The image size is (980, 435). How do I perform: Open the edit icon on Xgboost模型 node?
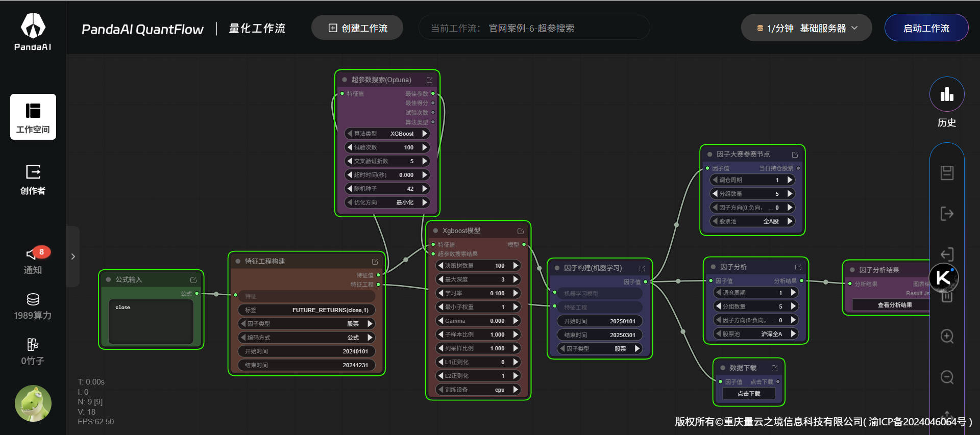coord(521,231)
